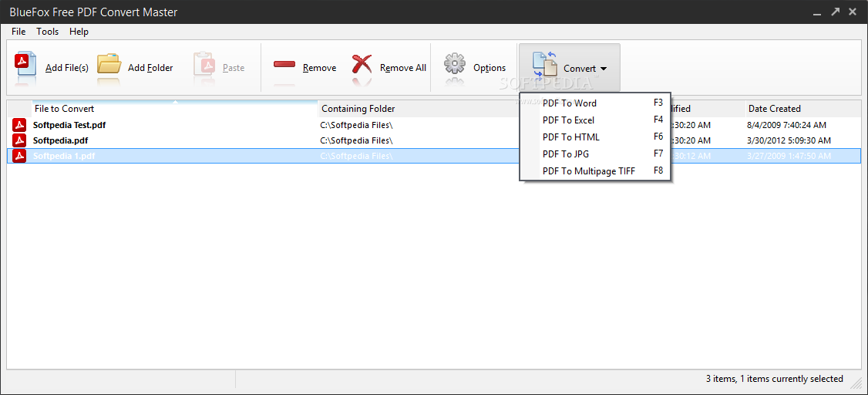
Task: Click the Add File(s) label
Action: pos(67,68)
